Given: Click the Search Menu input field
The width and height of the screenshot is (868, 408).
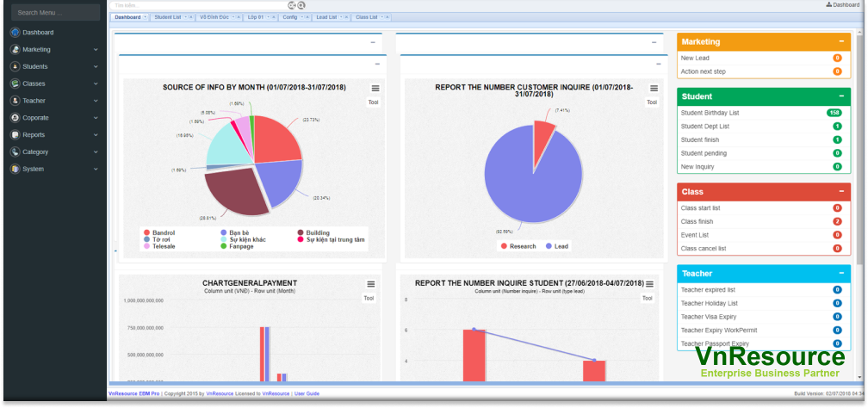Looking at the screenshot, I should (x=55, y=13).
